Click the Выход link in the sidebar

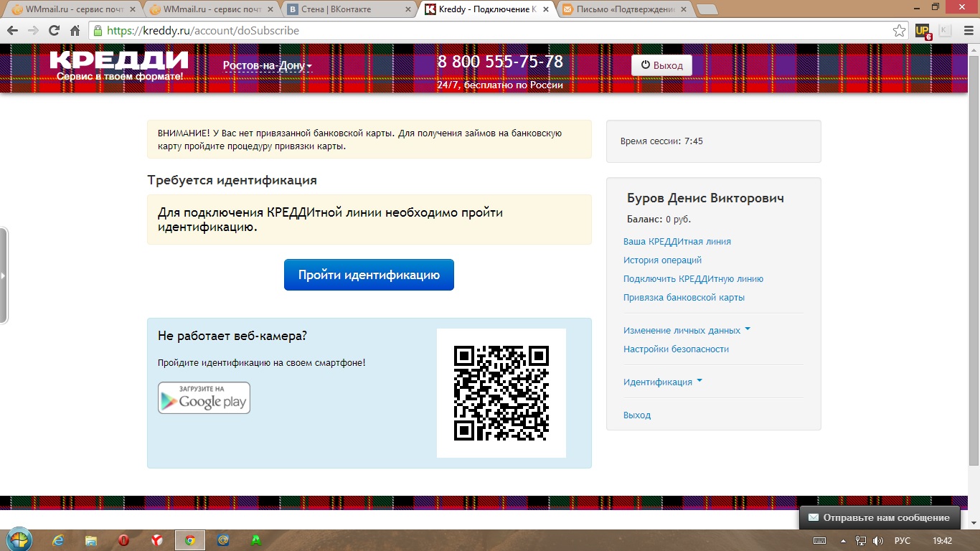(637, 415)
